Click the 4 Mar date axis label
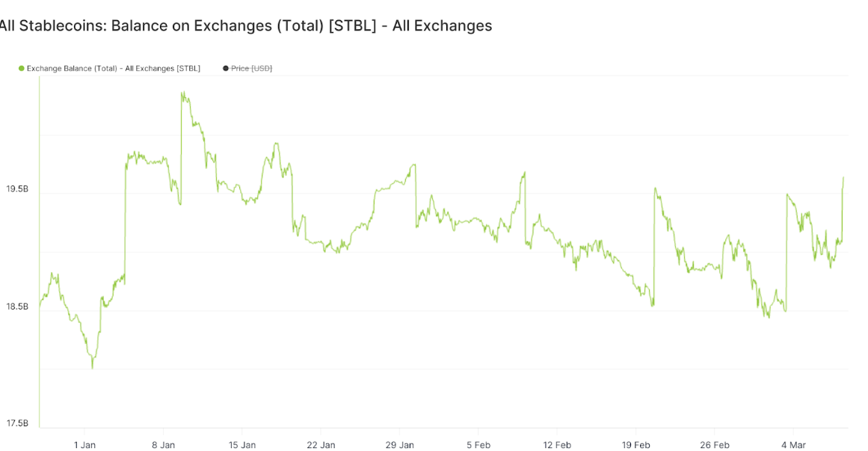 (x=793, y=445)
